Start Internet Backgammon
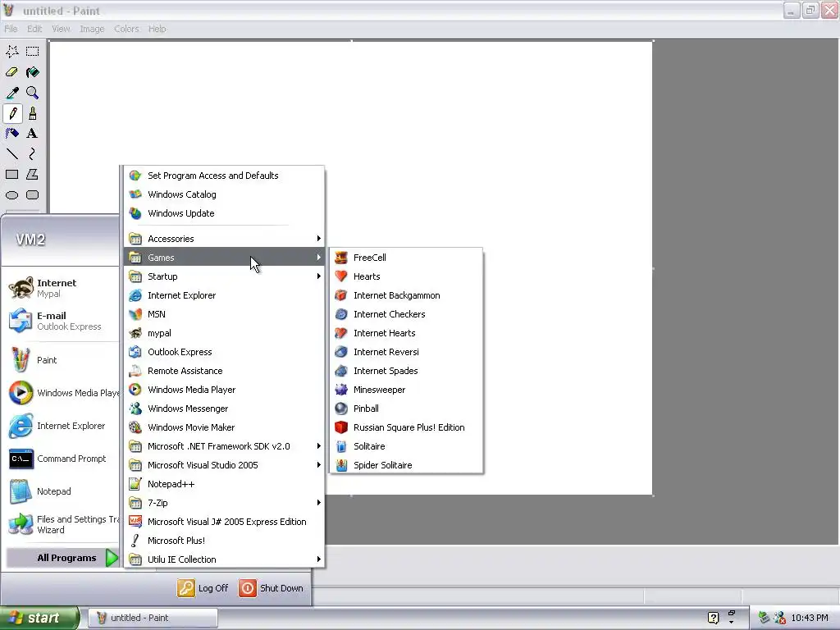The height and width of the screenshot is (630, 840). (x=406, y=295)
